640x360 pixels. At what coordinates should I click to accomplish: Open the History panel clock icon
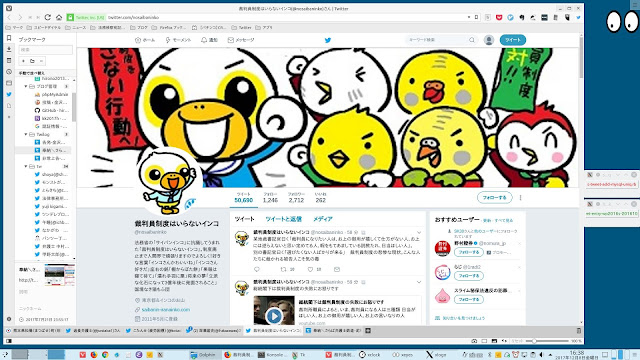[9, 72]
